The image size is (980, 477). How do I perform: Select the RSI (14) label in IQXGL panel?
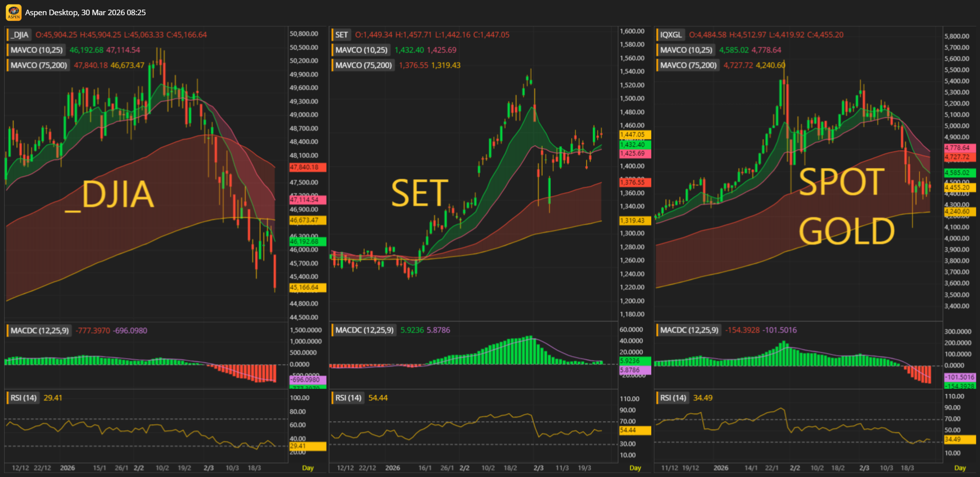[x=673, y=398]
